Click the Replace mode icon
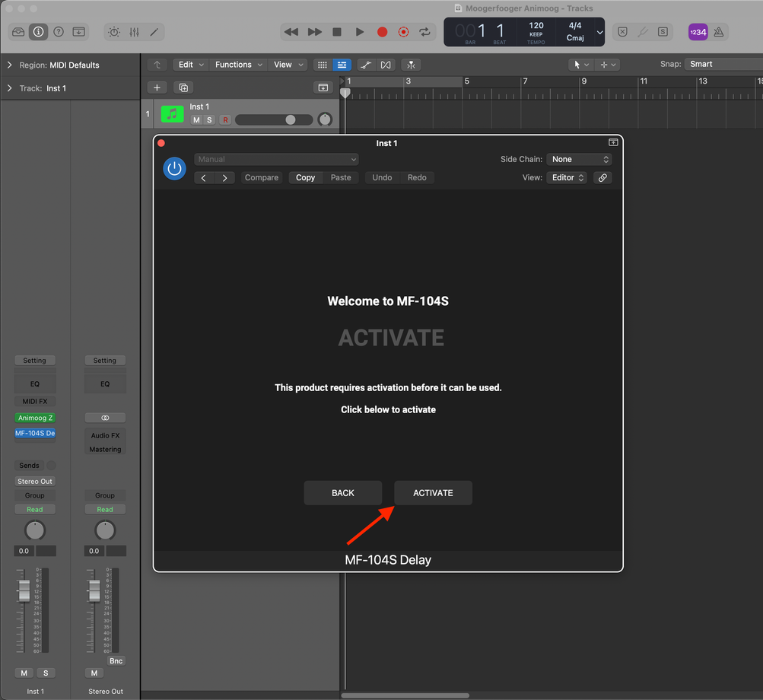763x700 pixels. tap(622, 32)
